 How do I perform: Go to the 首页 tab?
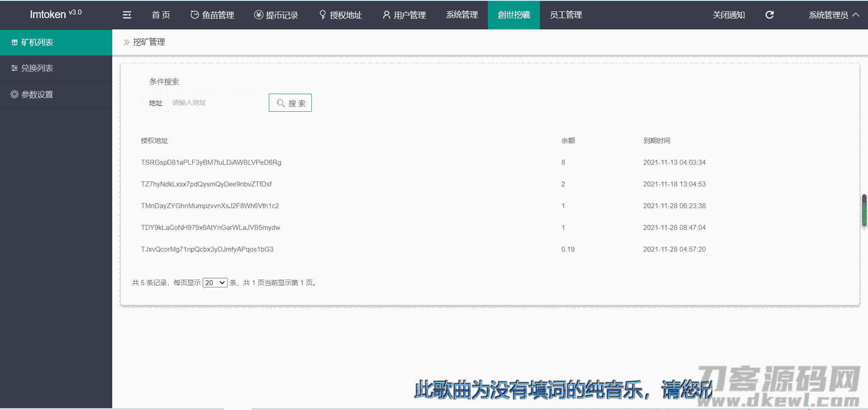[x=161, y=15]
